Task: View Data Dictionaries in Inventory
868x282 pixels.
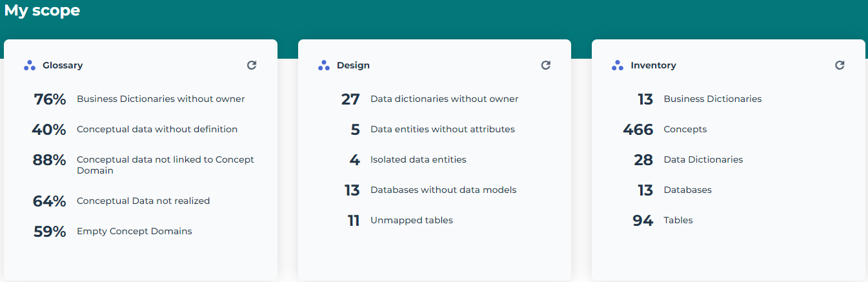Action: [703, 159]
